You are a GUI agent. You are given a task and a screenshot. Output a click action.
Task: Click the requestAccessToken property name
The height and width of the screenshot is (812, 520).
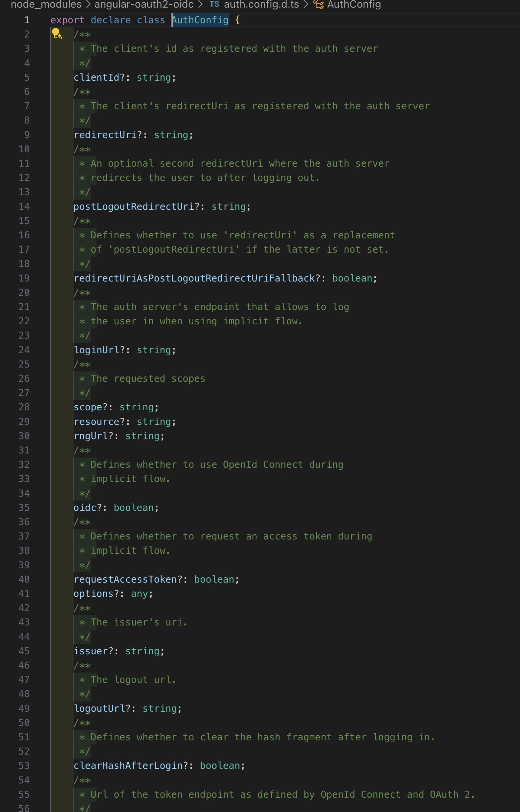pos(125,579)
